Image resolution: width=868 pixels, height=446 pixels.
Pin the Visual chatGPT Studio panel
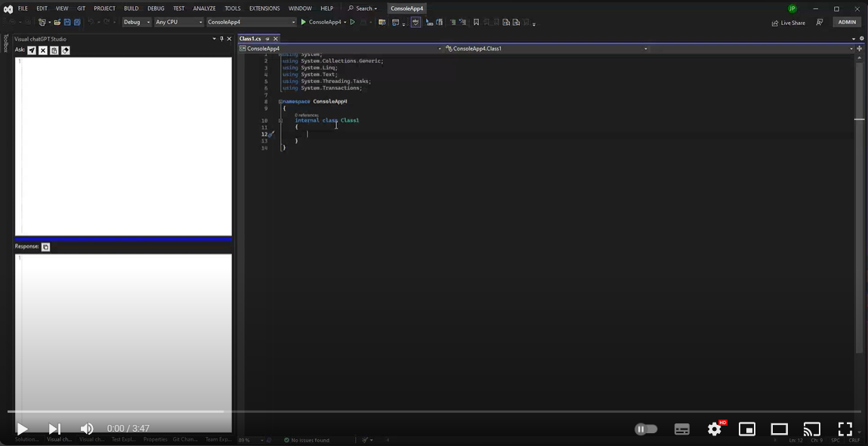[x=221, y=38]
